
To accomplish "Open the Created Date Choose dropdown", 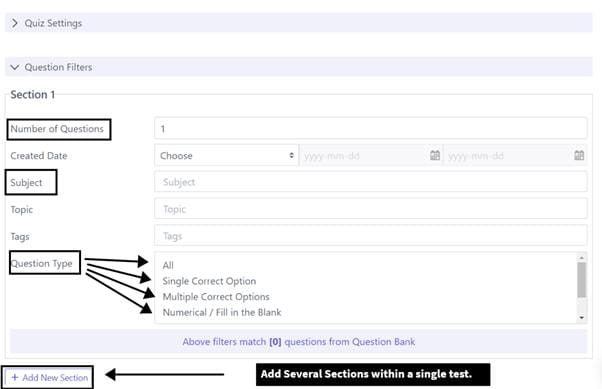I will click(226, 156).
